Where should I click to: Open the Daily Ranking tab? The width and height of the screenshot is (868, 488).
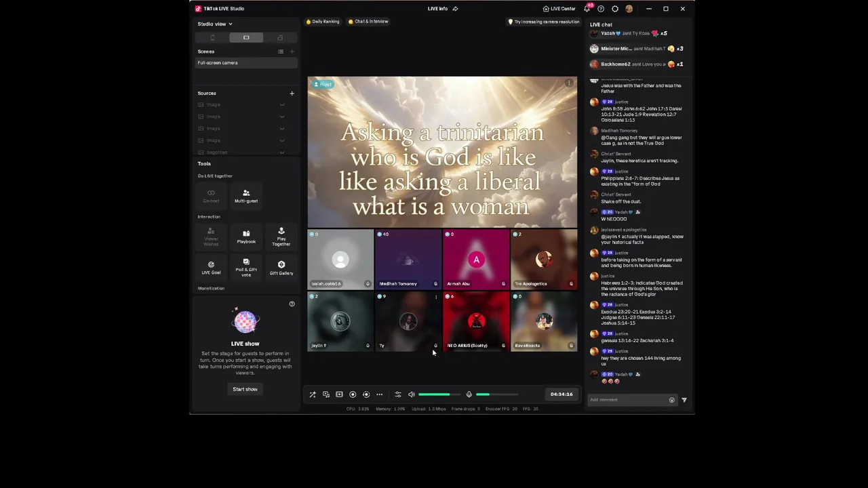click(323, 22)
